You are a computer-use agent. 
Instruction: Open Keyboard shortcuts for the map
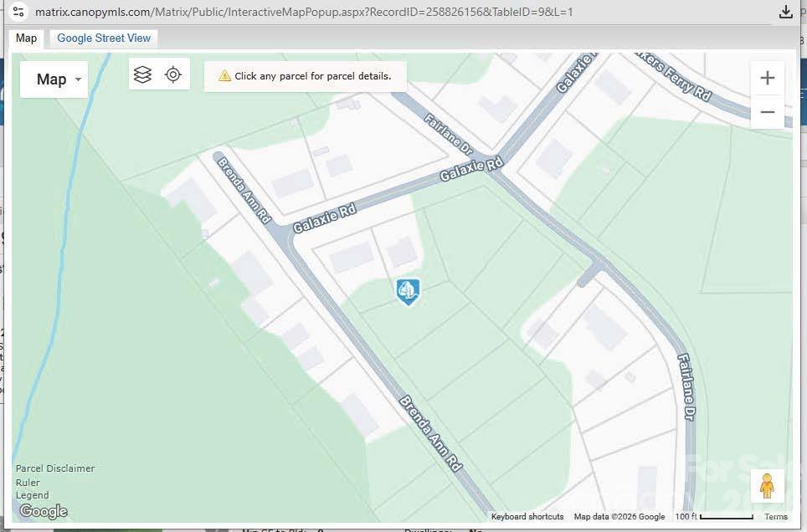pyautogui.click(x=527, y=517)
